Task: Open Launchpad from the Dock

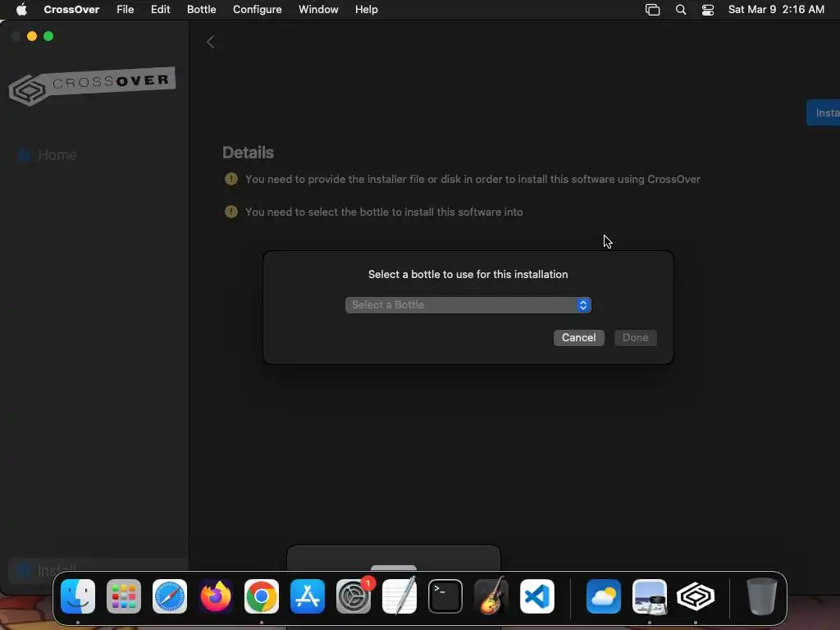Action: coord(124,596)
